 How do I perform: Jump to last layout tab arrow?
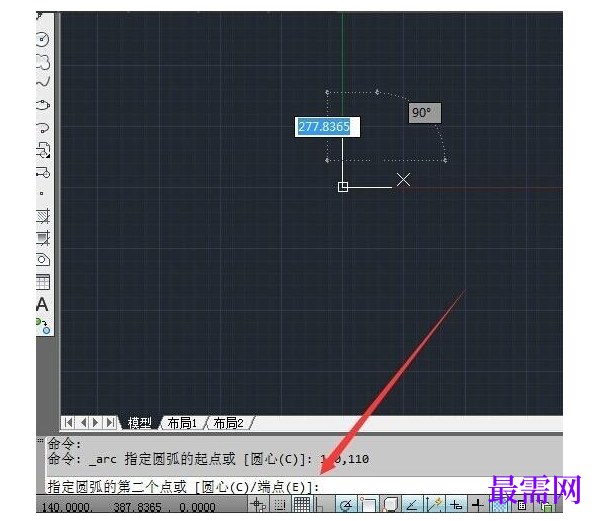[110, 423]
